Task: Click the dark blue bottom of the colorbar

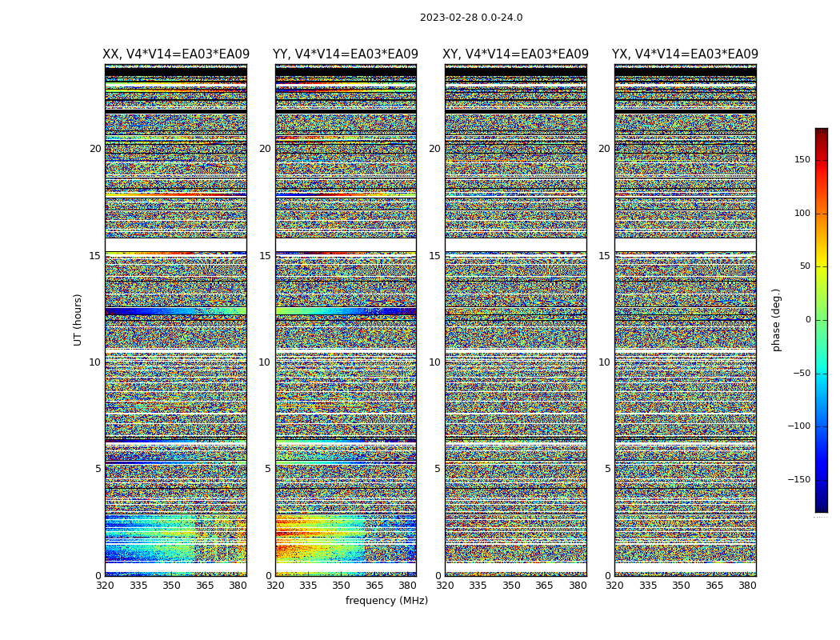Action: [822, 506]
